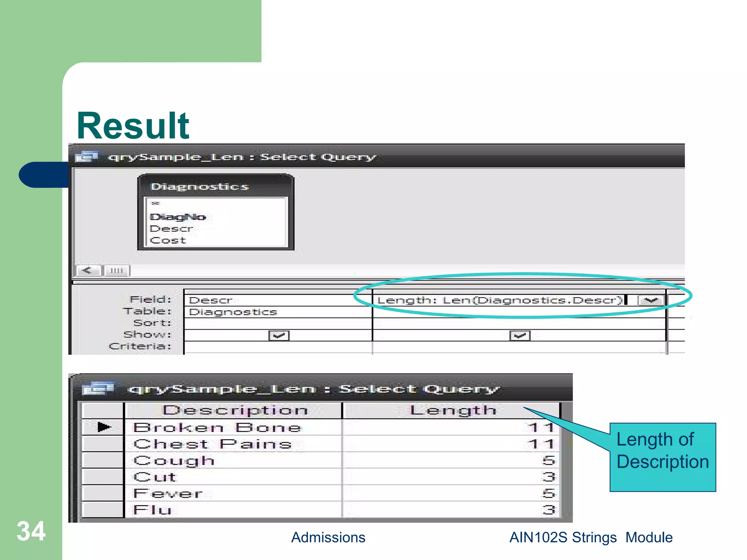Click the Diagnostics field list title bar
The image size is (747, 560).
click(x=216, y=186)
